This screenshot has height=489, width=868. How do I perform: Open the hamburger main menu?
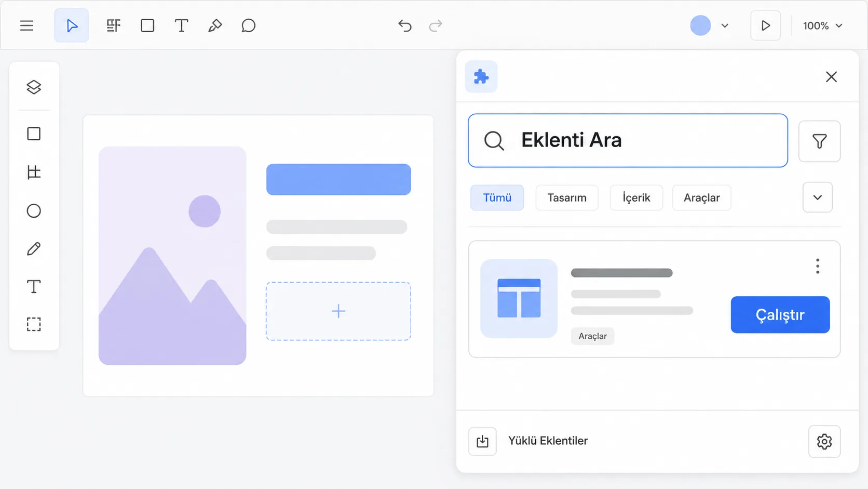click(x=26, y=25)
